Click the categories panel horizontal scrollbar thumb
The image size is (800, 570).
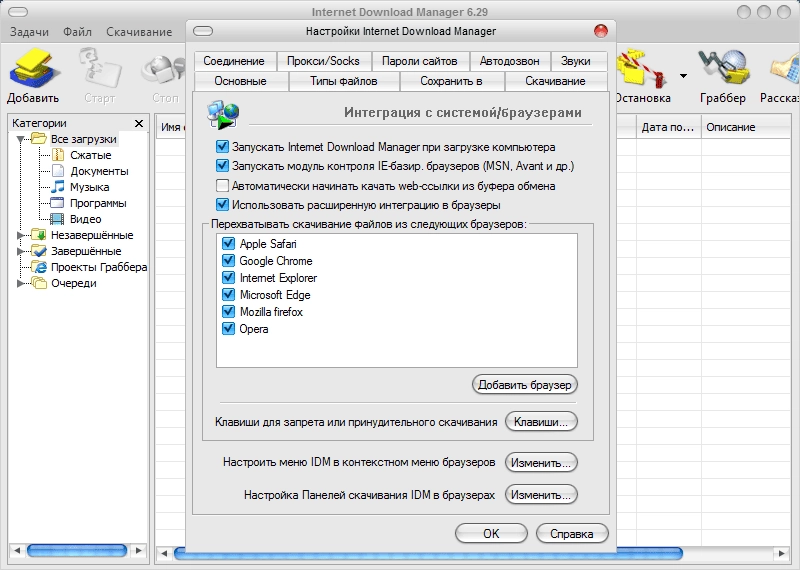click(x=77, y=551)
